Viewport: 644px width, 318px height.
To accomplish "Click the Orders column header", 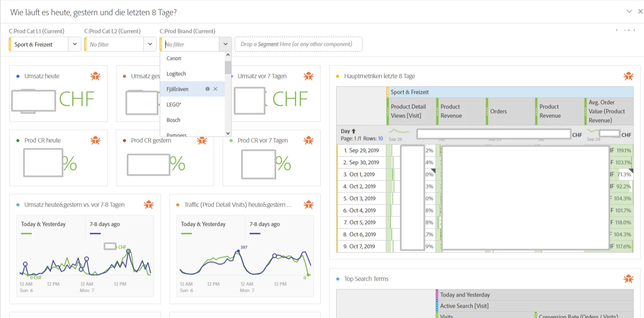I will click(x=510, y=111).
